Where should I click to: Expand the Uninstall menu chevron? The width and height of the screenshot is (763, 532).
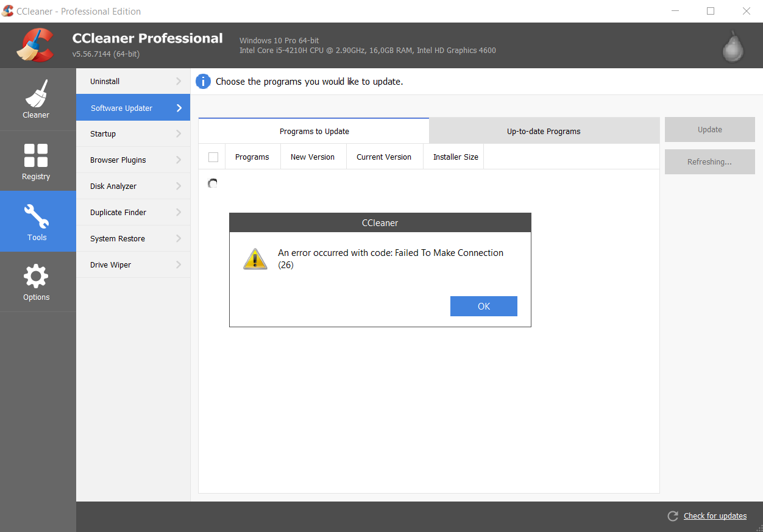pyautogui.click(x=179, y=82)
